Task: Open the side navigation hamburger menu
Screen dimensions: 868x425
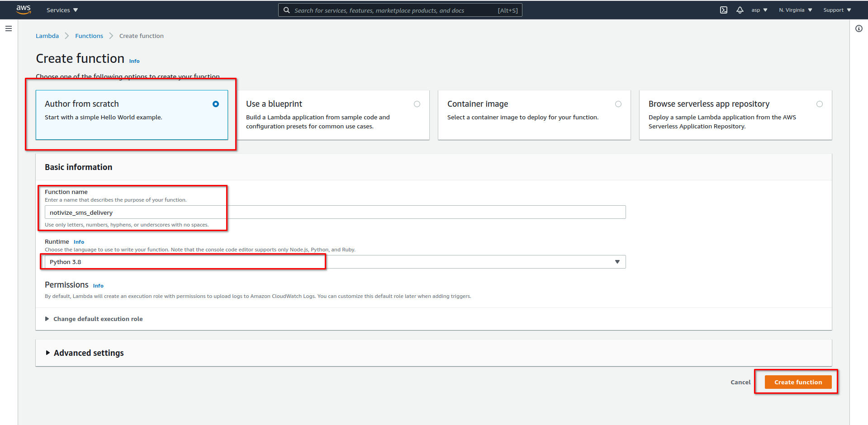Action: click(9, 28)
